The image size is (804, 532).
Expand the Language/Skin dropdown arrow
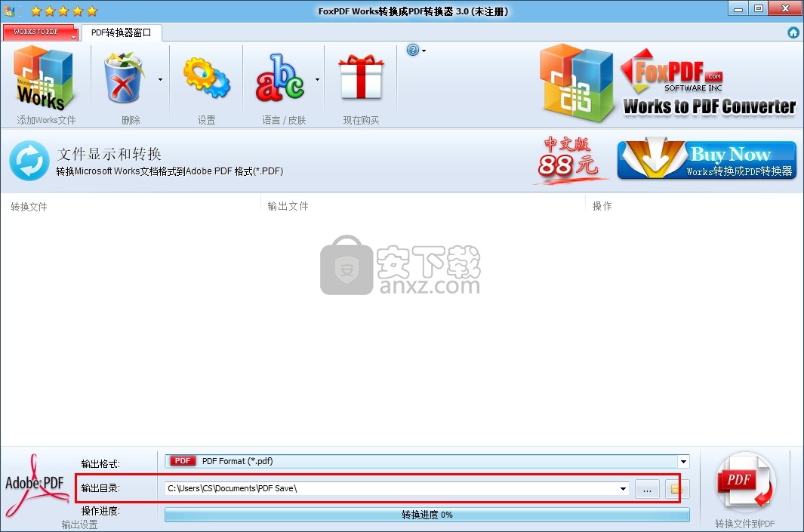tap(317, 79)
